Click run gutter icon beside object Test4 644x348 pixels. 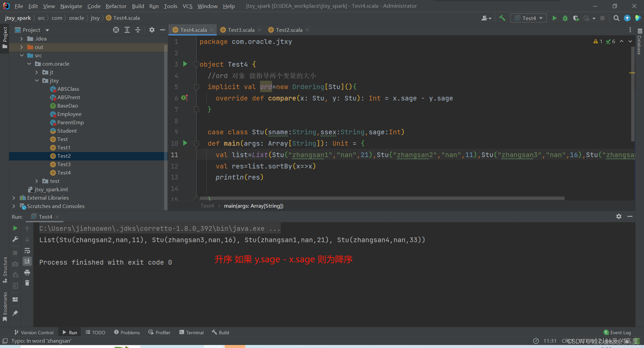(x=185, y=64)
